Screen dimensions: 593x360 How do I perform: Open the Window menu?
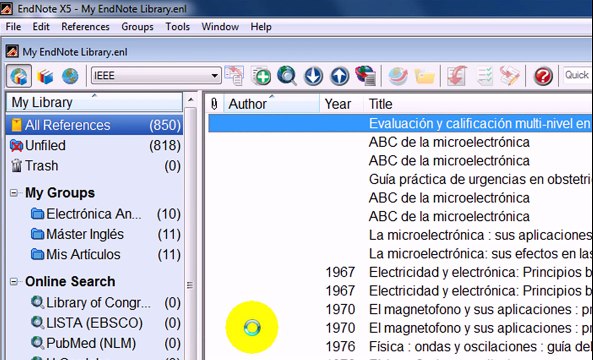point(220,27)
